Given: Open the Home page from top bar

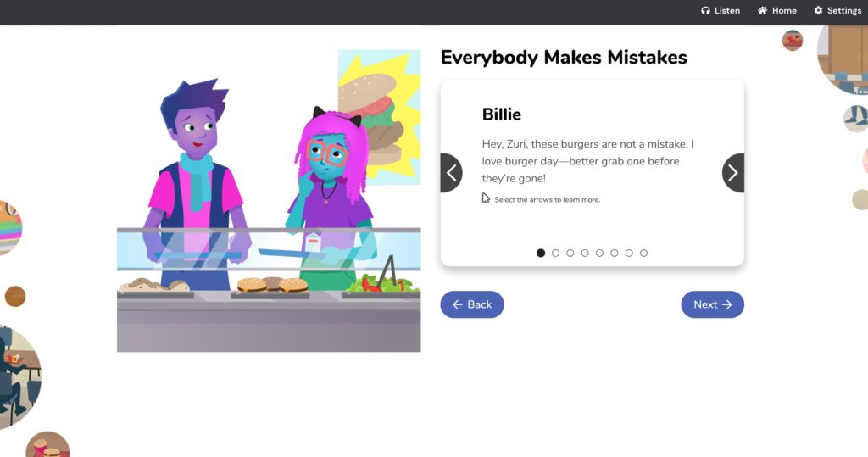Looking at the screenshot, I should [777, 10].
